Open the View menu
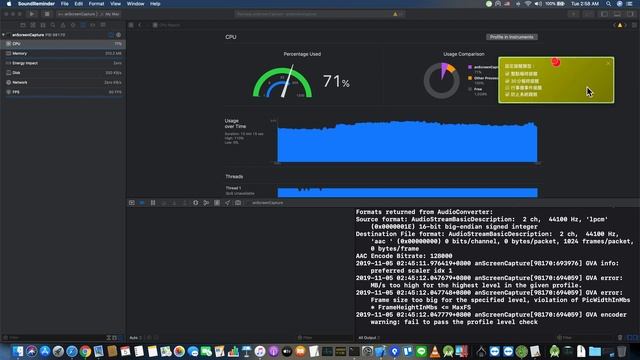The image size is (640, 360). point(116,4)
